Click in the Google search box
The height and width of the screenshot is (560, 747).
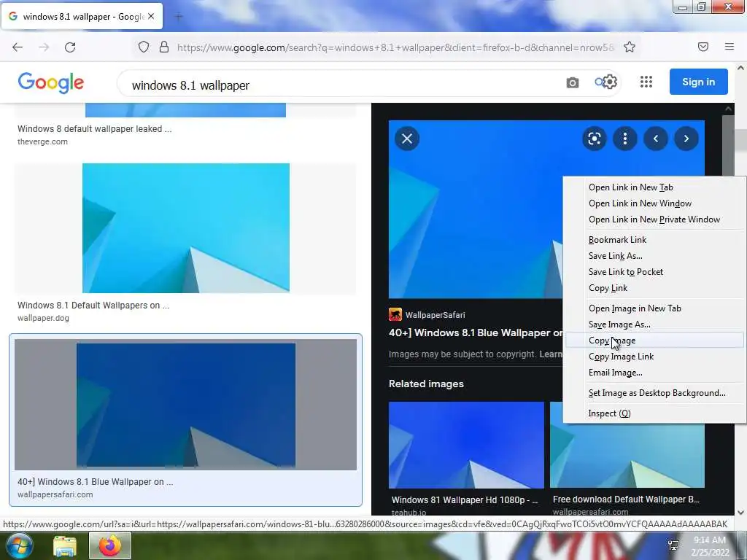[x=343, y=85]
